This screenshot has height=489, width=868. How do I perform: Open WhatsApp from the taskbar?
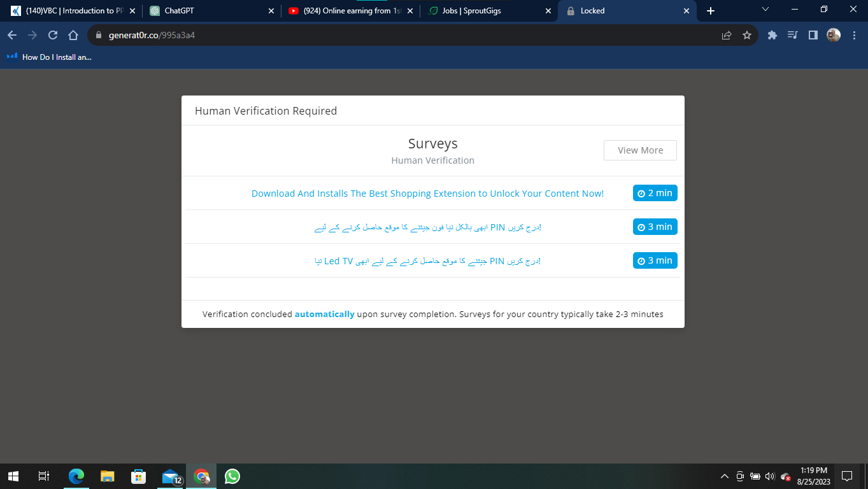pyautogui.click(x=232, y=476)
